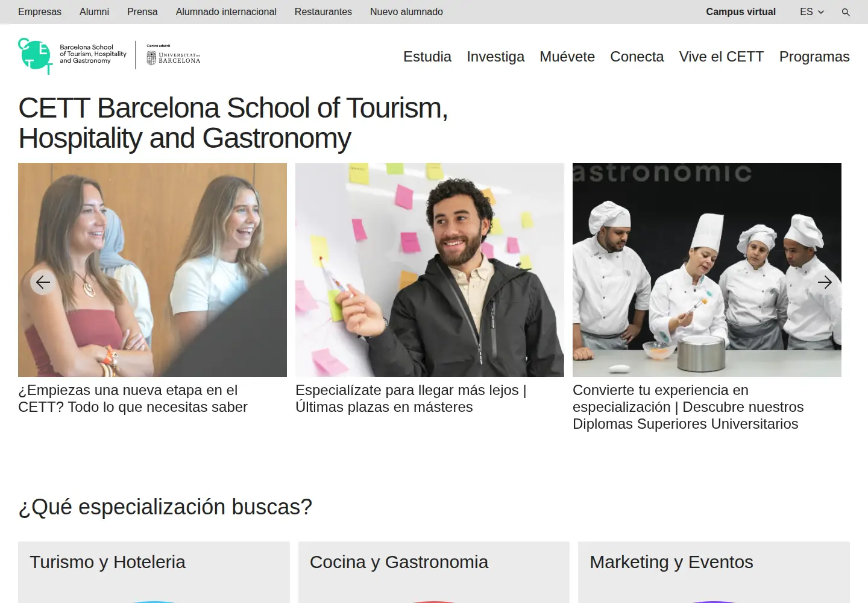Advance carousel with right arrow
Image resolution: width=868 pixels, height=603 pixels.
pyautogui.click(x=825, y=282)
